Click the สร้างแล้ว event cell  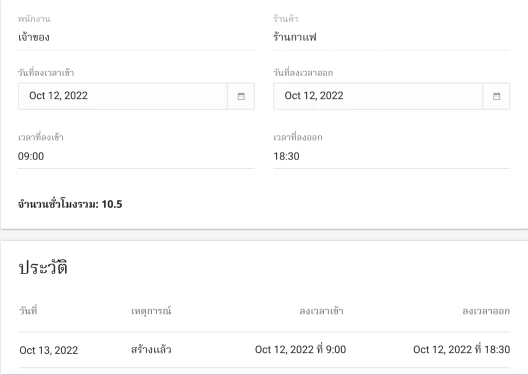coord(151,350)
